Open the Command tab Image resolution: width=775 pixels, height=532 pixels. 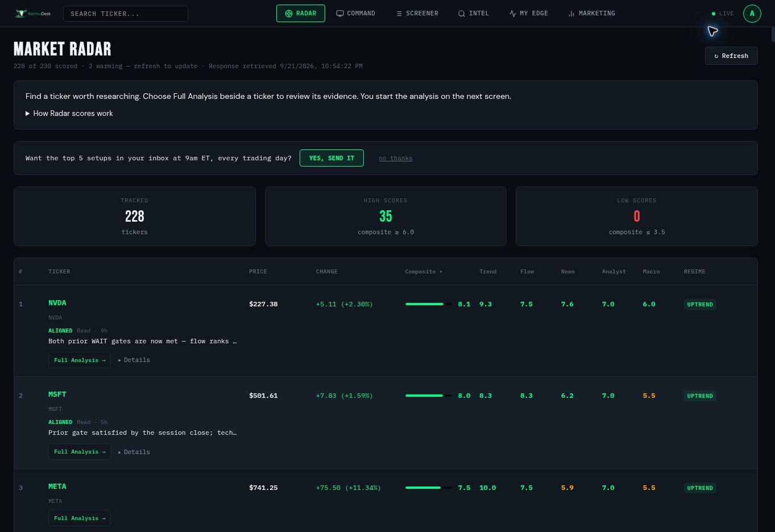click(355, 13)
